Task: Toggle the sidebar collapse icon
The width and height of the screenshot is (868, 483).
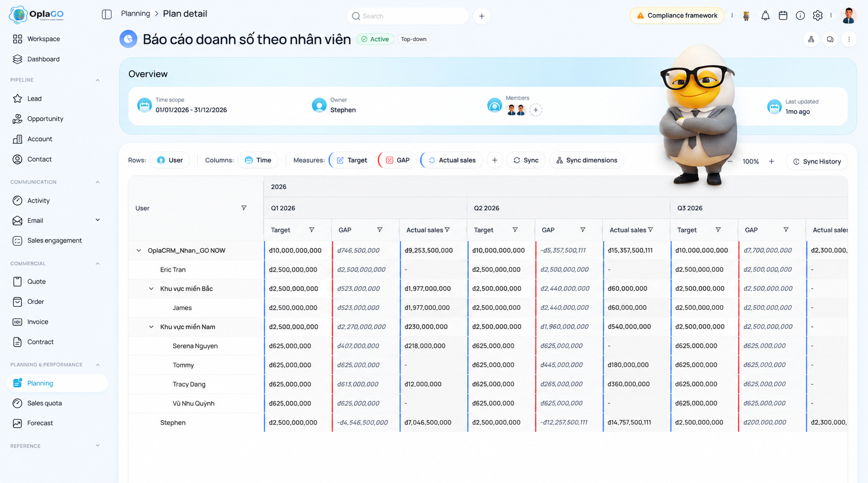Action: [107, 14]
